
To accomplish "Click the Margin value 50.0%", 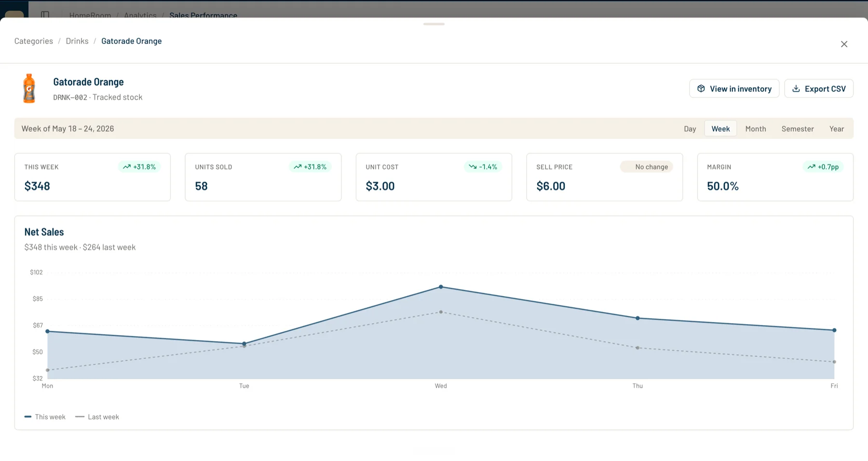I will point(723,186).
